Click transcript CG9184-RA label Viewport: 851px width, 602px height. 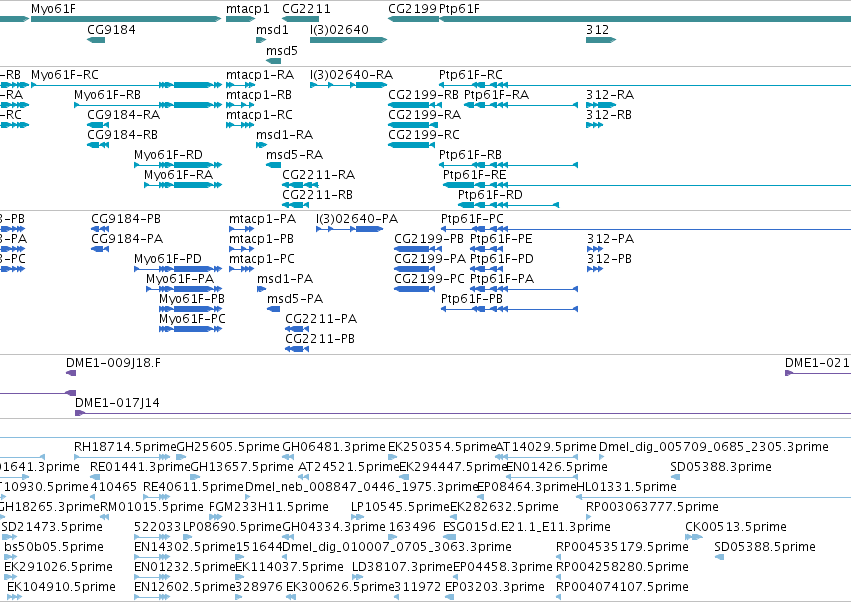tap(123, 115)
